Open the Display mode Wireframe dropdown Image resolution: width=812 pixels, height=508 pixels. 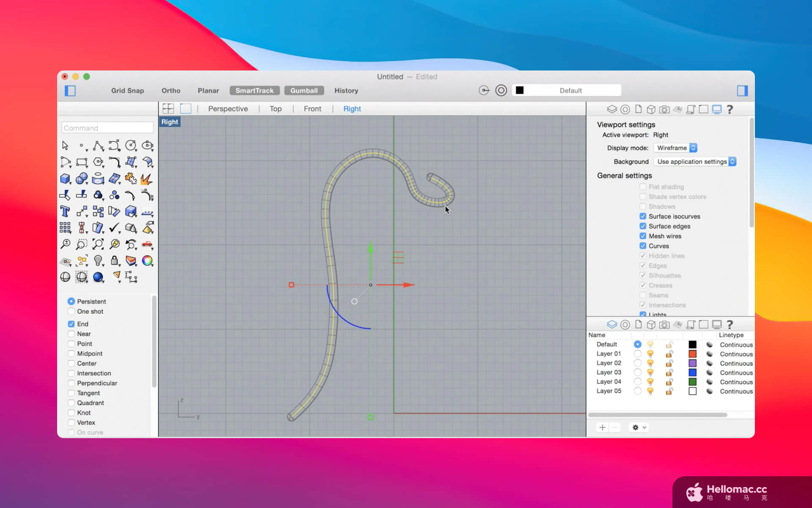pyautogui.click(x=676, y=148)
